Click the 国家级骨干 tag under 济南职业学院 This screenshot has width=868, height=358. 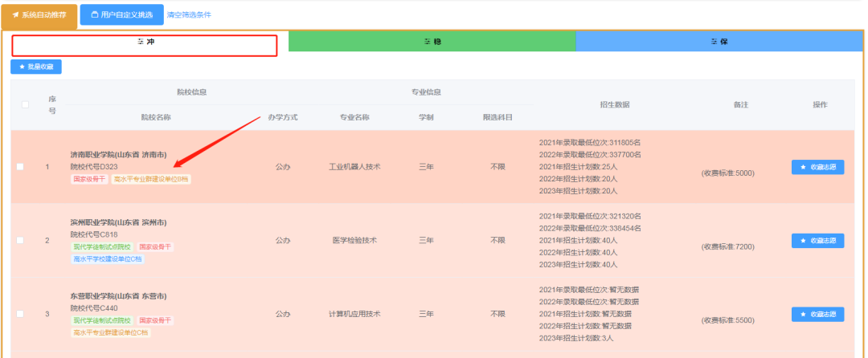[x=88, y=179]
